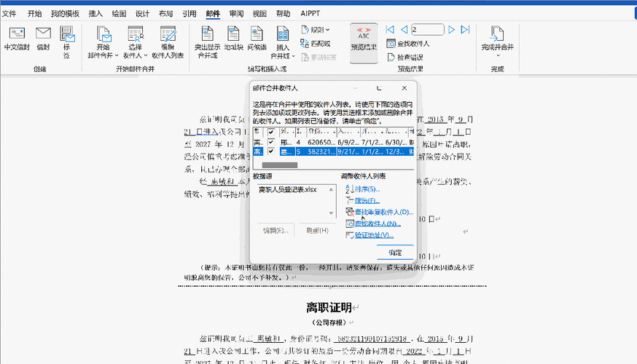Click the record number input field
Image resolution: width=637 pixels, height=364 pixels.
pos(427,30)
